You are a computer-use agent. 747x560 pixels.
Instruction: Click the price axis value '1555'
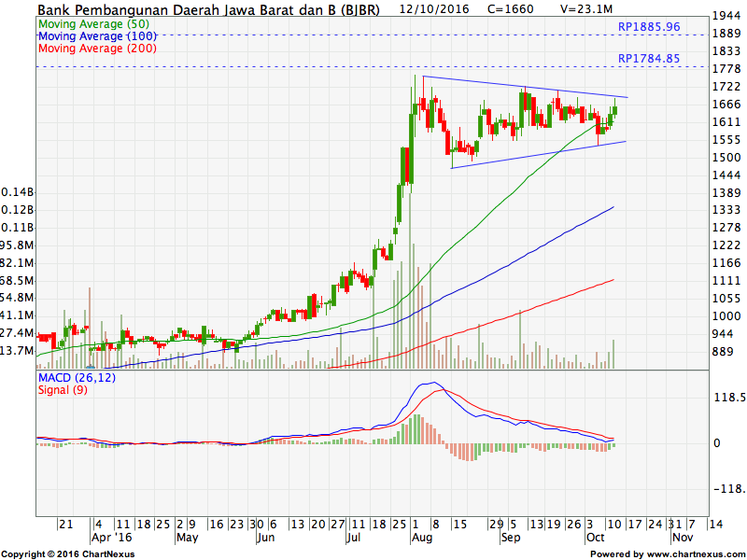click(726, 140)
